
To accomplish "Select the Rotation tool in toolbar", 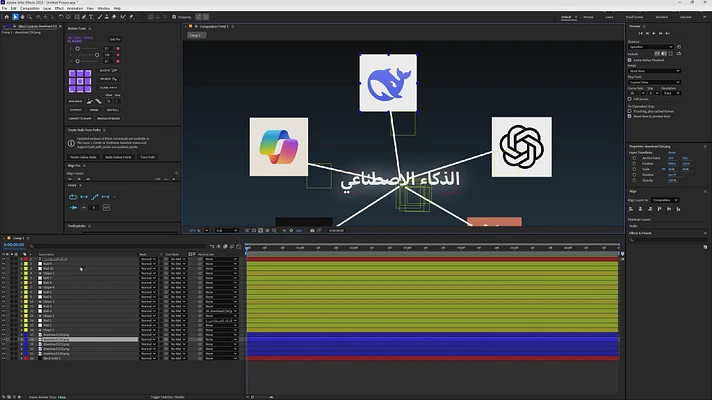I will [x=61, y=17].
